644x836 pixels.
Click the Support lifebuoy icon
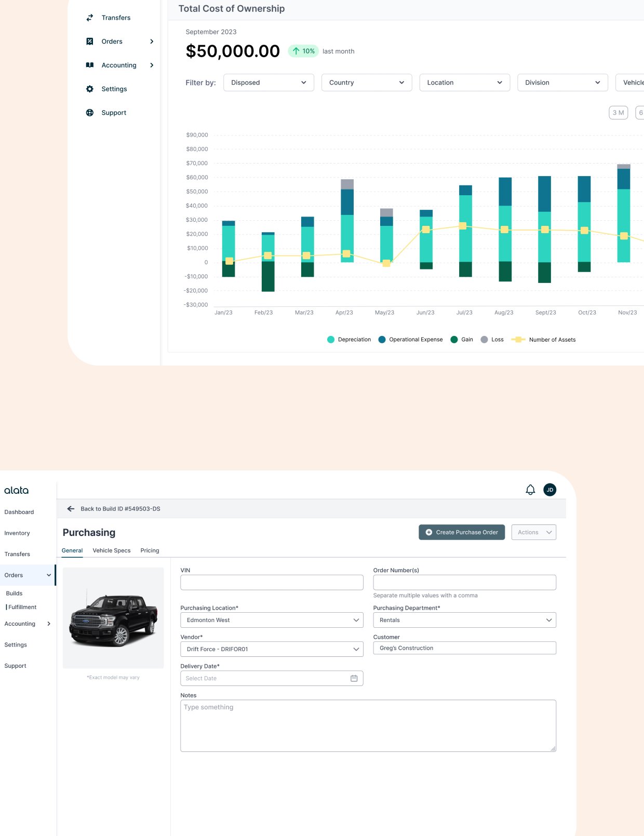pos(90,113)
